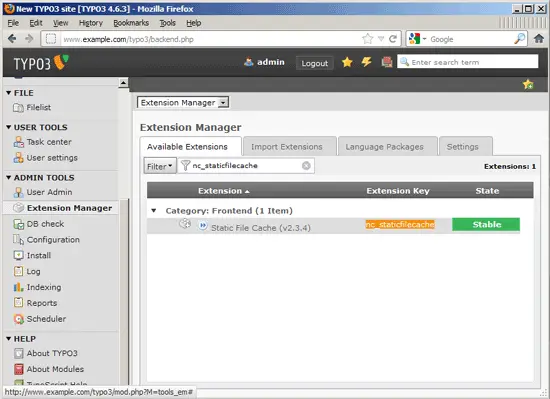Viewport: 550px width, 399px height.
Task: Click the Indexing bar chart icon
Action: pyautogui.click(x=18, y=287)
